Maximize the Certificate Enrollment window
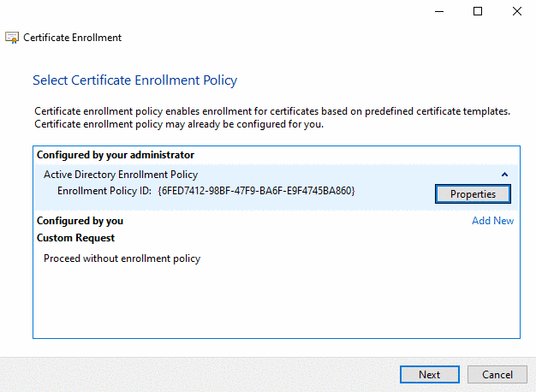 (x=478, y=11)
